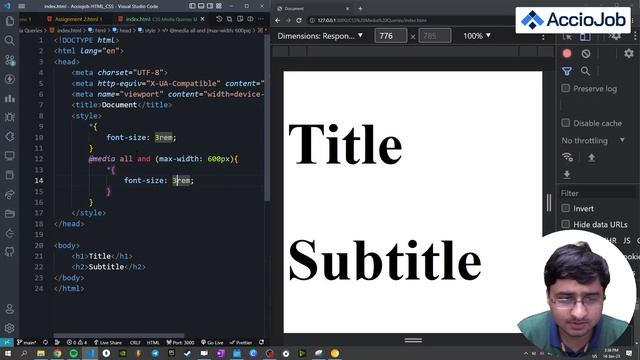This screenshot has height=360, width=640.
Task: Enable the Preserve log checkbox
Action: pos(566,88)
